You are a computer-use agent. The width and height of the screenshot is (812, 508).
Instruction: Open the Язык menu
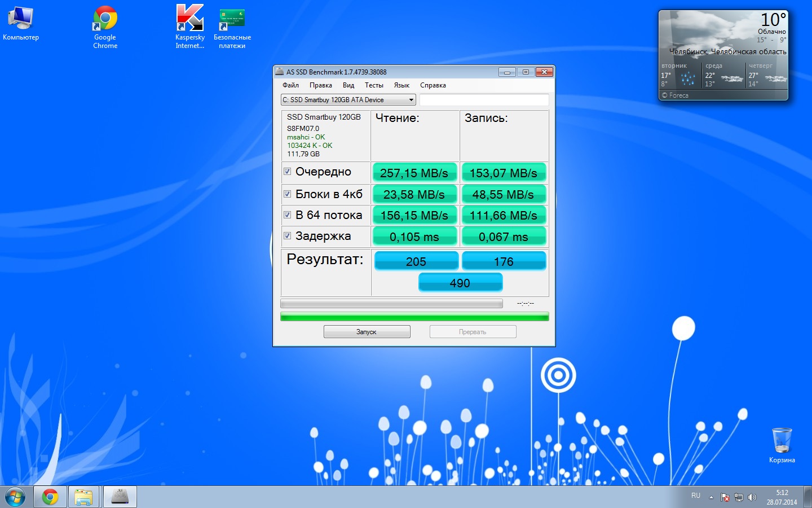click(401, 85)
